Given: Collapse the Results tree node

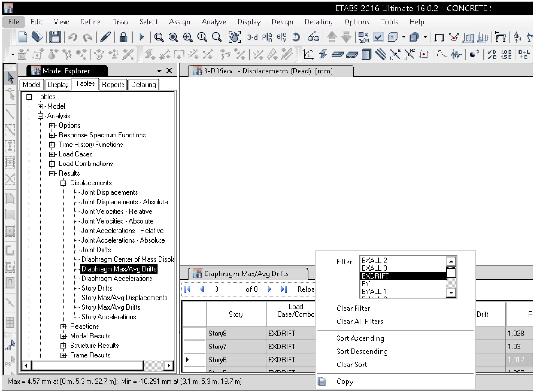Looking at the screenshot, I should coord(52,173).
